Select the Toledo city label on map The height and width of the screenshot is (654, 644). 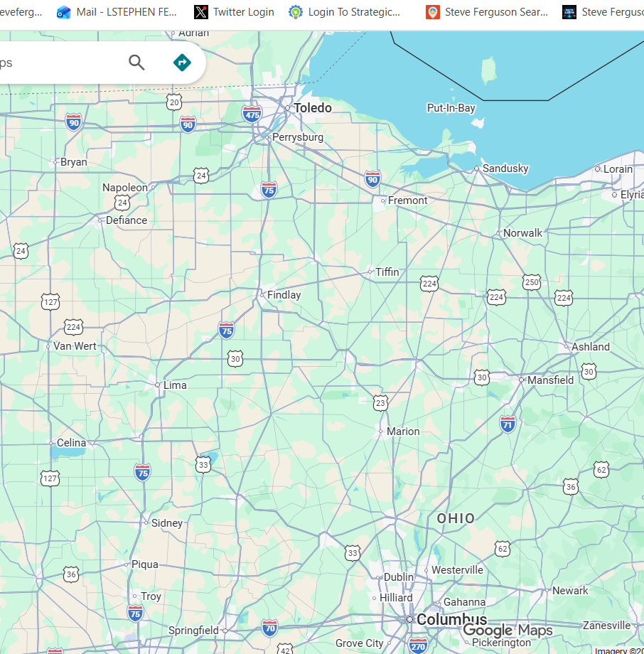313,108
